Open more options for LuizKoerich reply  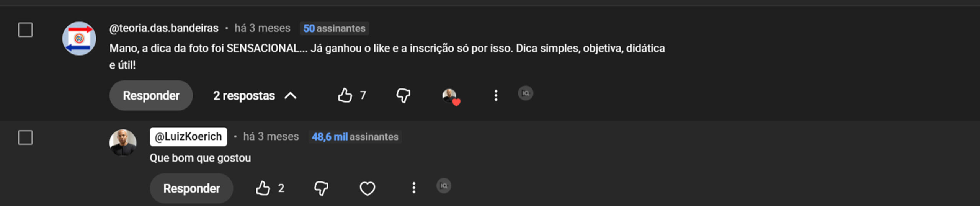point(413,188)
